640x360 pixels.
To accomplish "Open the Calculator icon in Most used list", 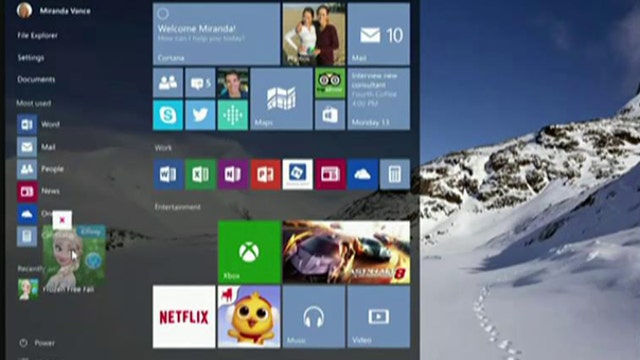I will (x=27, y=236).
